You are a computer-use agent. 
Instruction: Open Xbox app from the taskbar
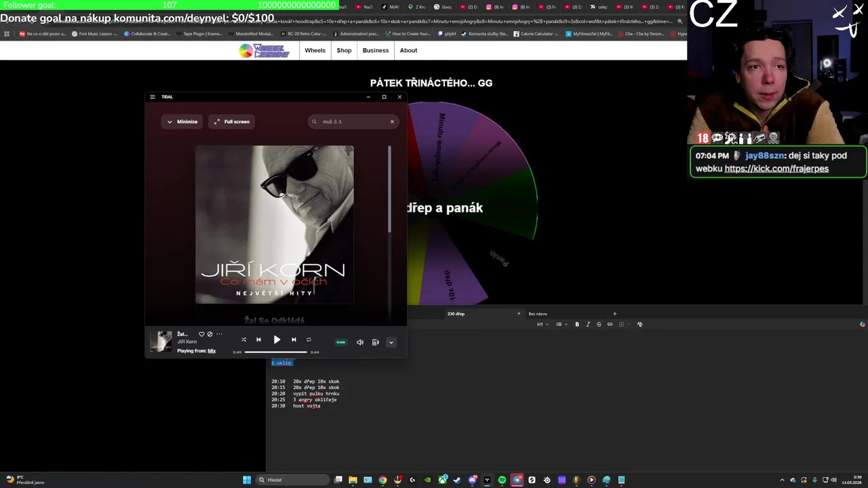[442, 480]
